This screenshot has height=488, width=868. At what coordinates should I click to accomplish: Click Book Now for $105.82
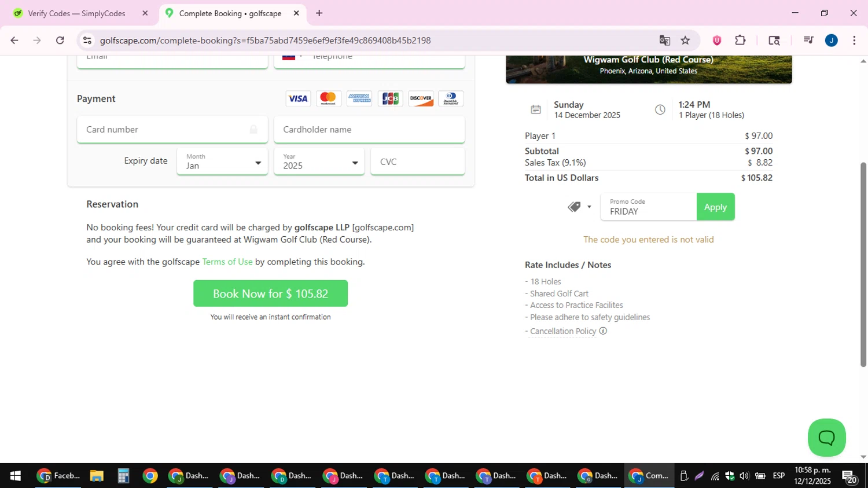pyautogui.click(x=270, y=293)
